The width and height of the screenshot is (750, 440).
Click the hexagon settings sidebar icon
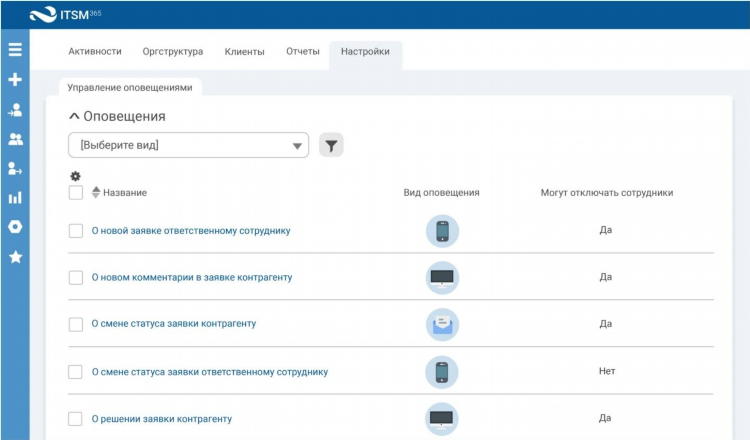pos(15,227)
